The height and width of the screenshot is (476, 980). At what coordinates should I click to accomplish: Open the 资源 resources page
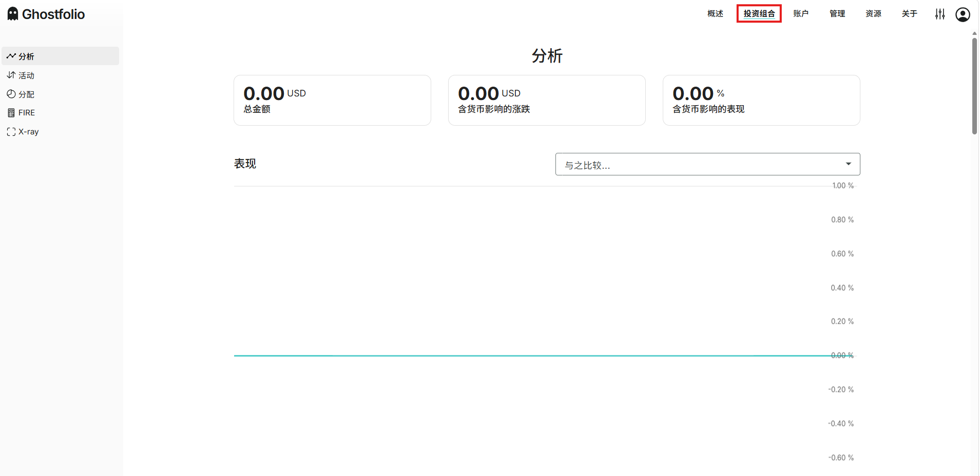tap(873, 14)
